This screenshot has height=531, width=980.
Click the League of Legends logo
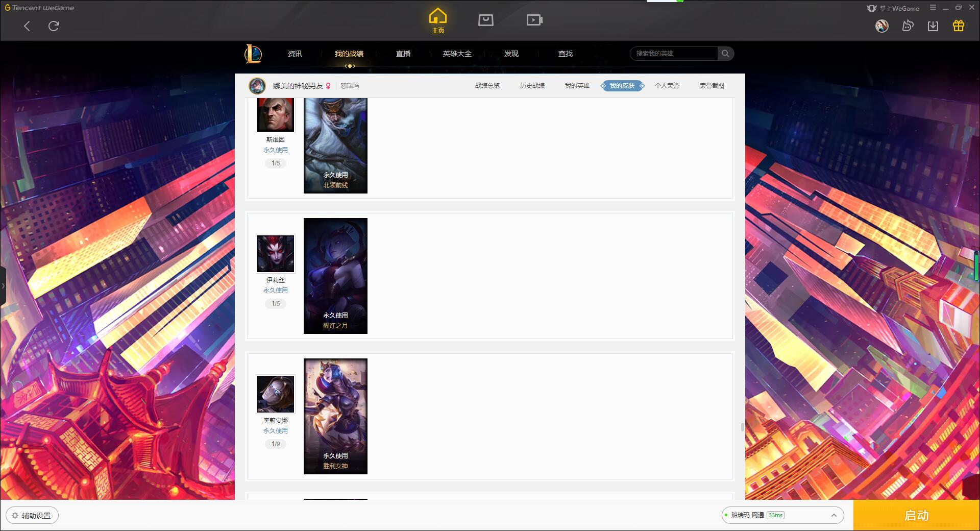click(253, 54)
